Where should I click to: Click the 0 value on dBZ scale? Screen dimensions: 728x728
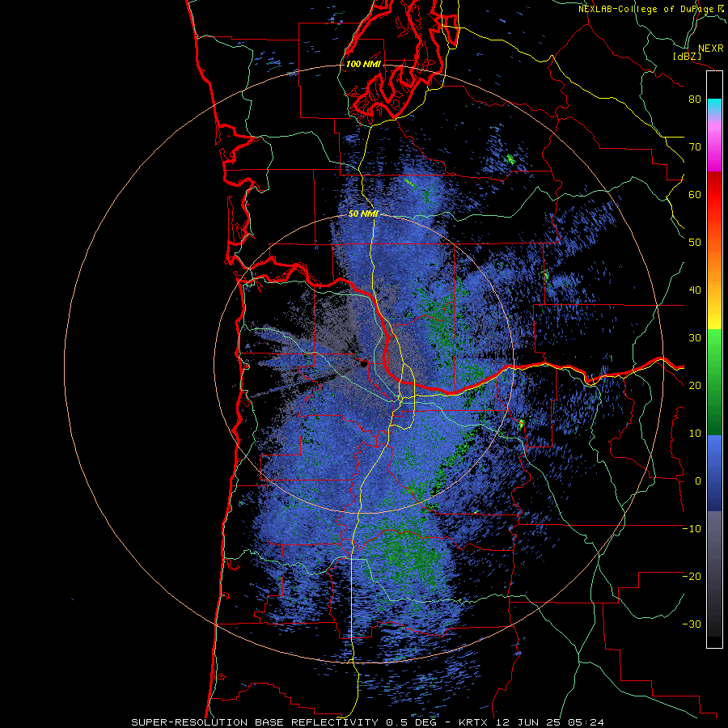(x=698, y=481)
